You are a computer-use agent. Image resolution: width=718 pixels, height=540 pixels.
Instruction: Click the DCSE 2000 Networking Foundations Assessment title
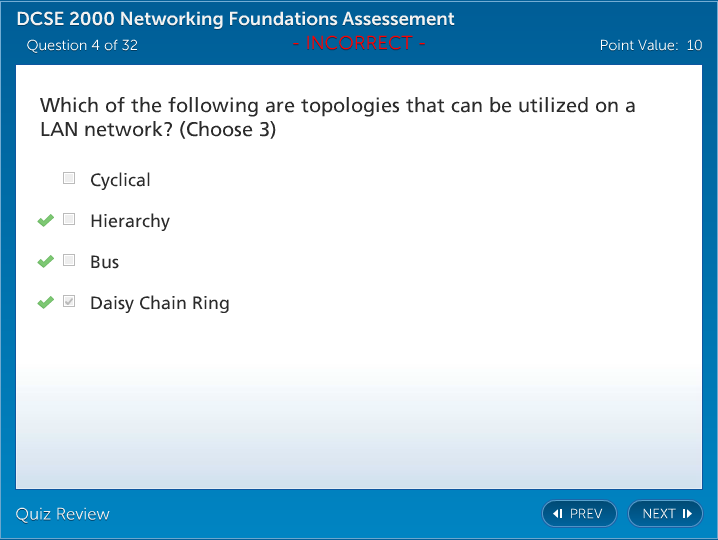pos(236,19)
